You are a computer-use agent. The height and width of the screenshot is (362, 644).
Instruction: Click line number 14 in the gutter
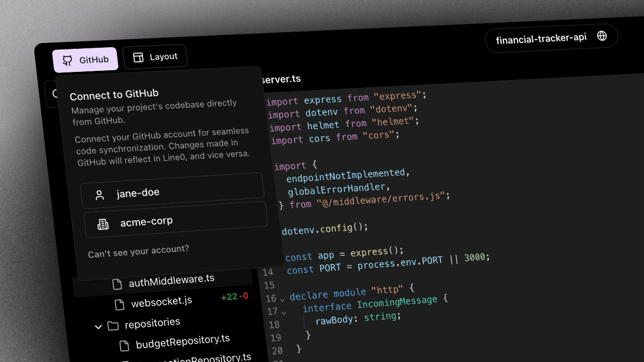268,272
